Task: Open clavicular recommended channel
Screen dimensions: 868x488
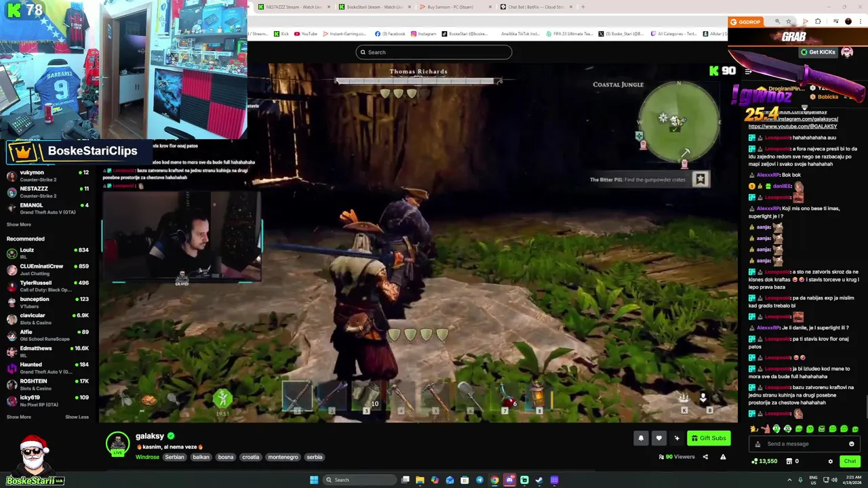Action: (47, 319)
